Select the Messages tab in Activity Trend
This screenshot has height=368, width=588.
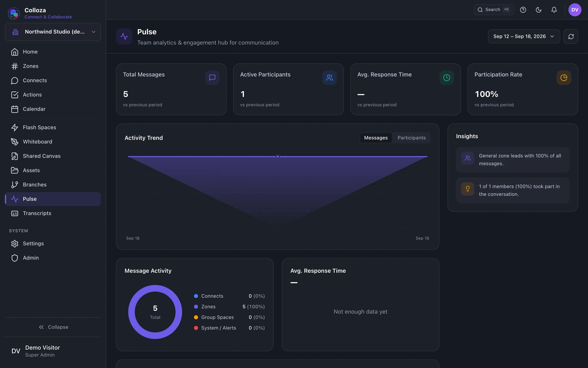376,138
